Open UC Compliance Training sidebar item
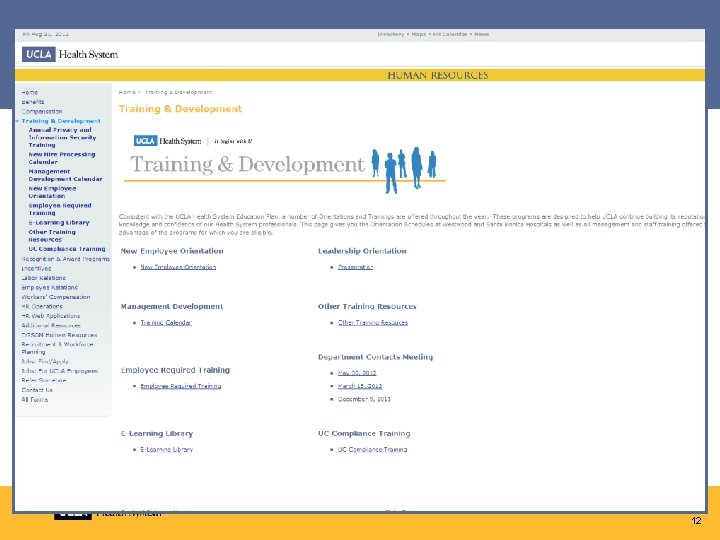This screenshot has height=540, width=720. pos(67,249)
